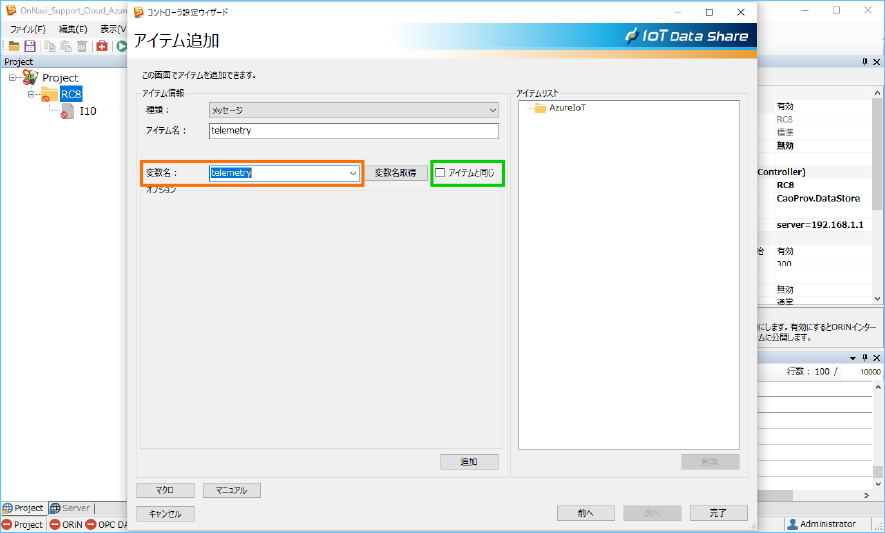
Task: Enable the アイテムと同じ checkbox
Action: pos(440,173)
